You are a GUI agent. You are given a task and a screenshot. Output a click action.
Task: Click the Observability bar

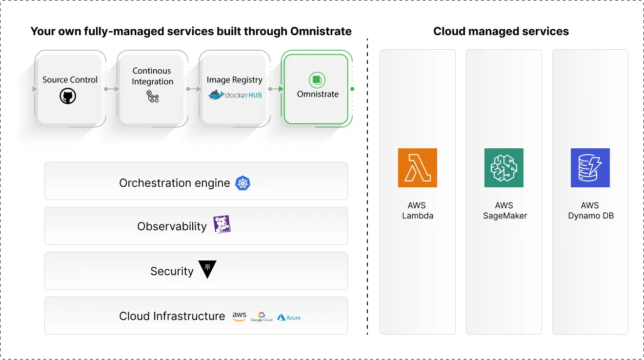[x=196, y=226]
